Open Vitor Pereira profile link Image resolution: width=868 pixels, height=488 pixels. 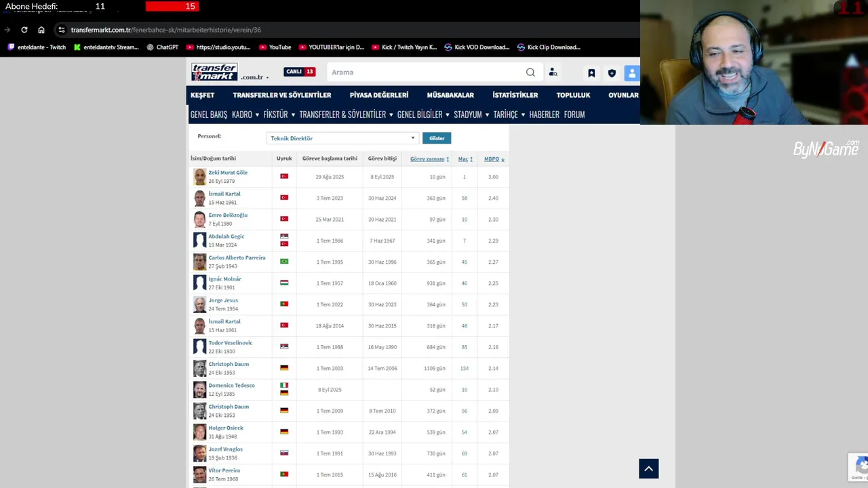tap(224, 470)
